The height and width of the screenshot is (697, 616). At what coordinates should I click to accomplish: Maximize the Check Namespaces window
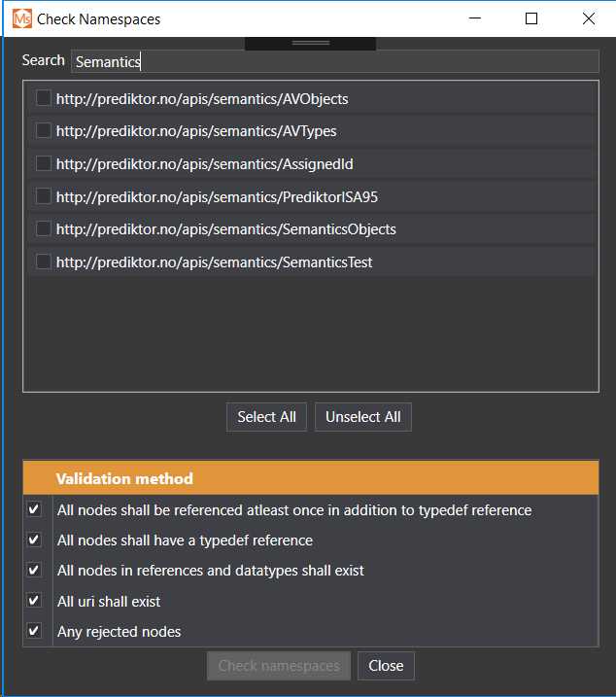point(531,18)
